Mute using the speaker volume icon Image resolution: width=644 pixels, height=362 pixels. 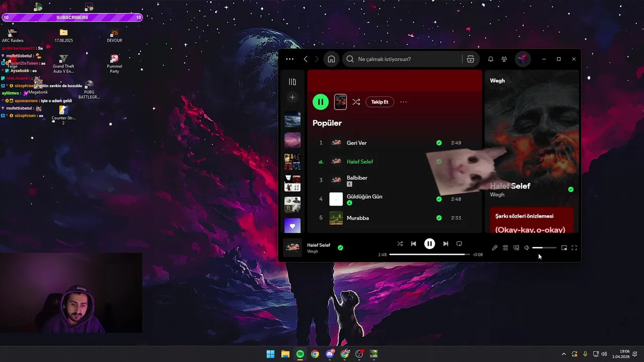pyautogui.click(x=527, y=247)
